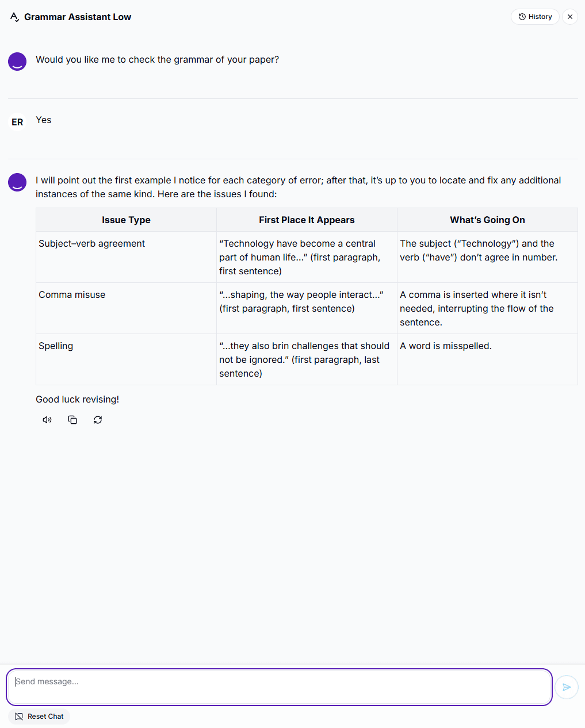Click the Issue Type column header
This screenshot has width=585, height=728.
126,220
